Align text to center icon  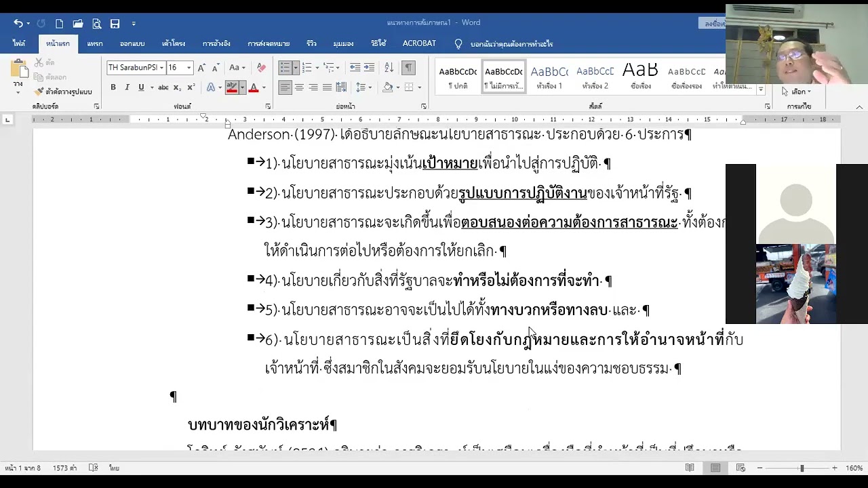(299, 87)
